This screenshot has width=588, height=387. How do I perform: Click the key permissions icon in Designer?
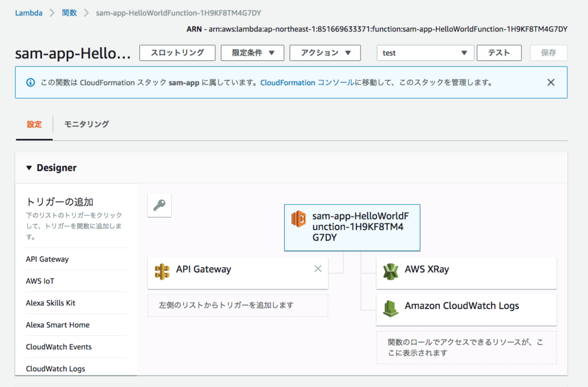tap(160, 205)
